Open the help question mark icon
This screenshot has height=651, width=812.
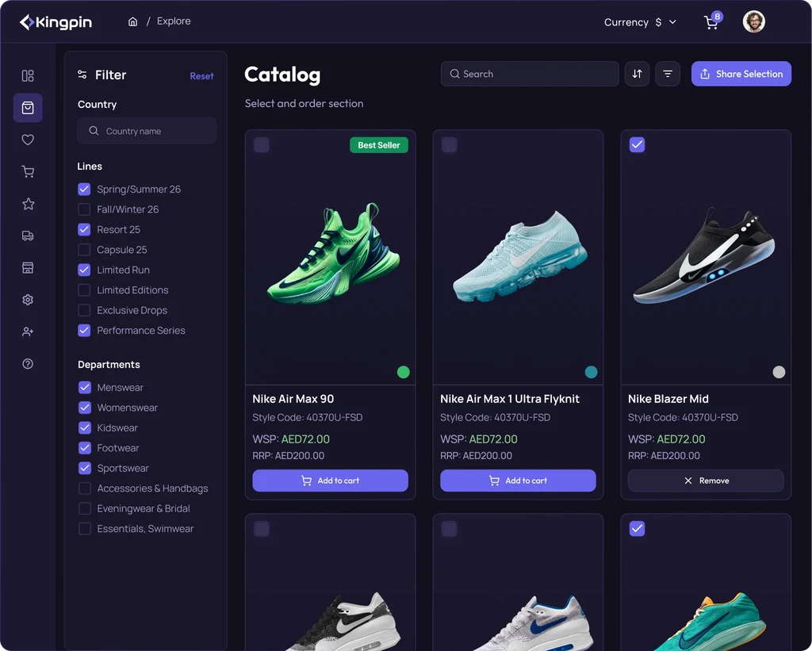click(x=28, y=364)
